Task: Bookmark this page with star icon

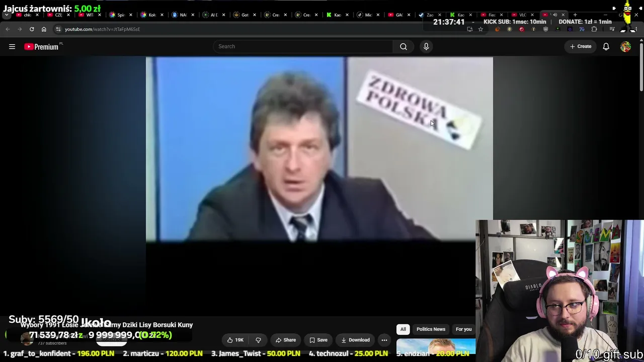Action: click(x=480, y=29)
